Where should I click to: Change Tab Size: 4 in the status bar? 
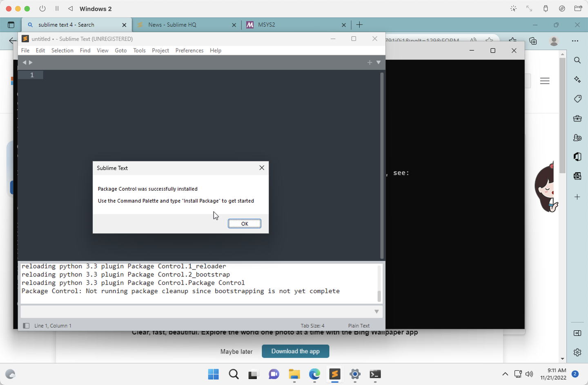point(313,325)
